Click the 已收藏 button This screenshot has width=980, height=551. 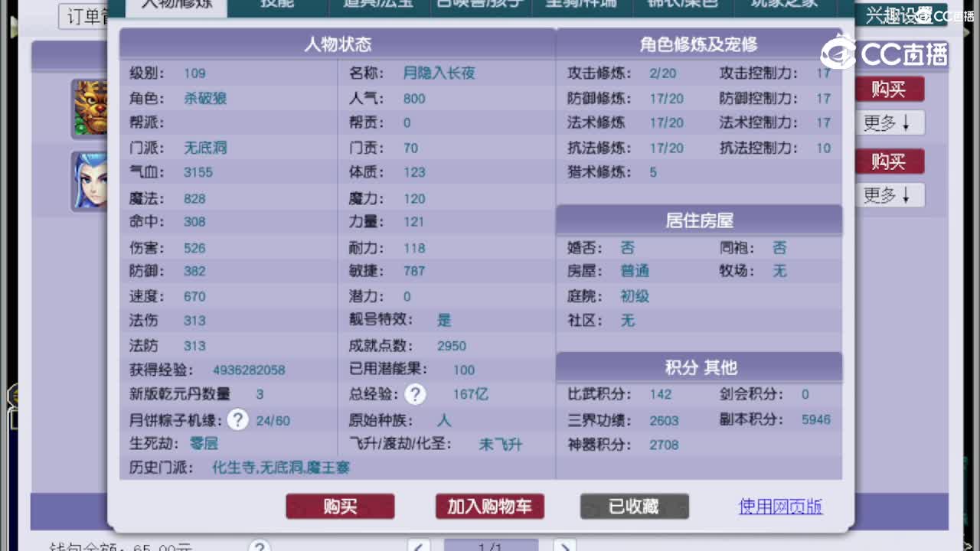pos(634,506)
